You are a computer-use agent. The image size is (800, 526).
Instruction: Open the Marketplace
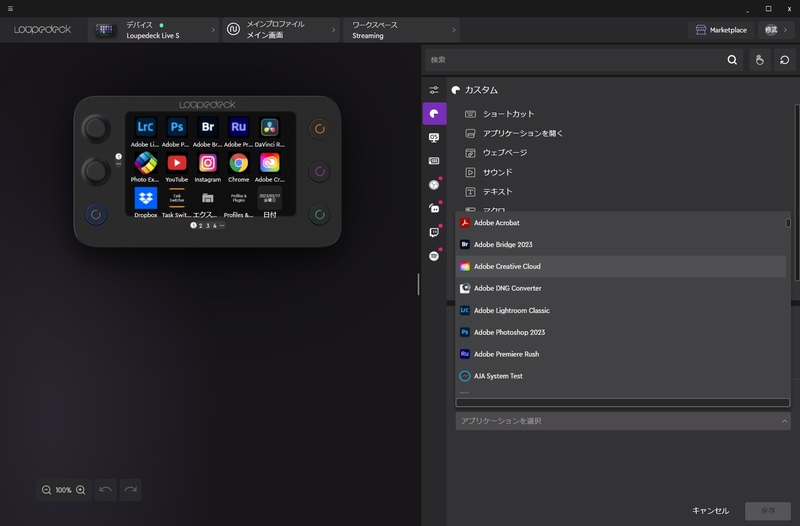tap(721, 30)
